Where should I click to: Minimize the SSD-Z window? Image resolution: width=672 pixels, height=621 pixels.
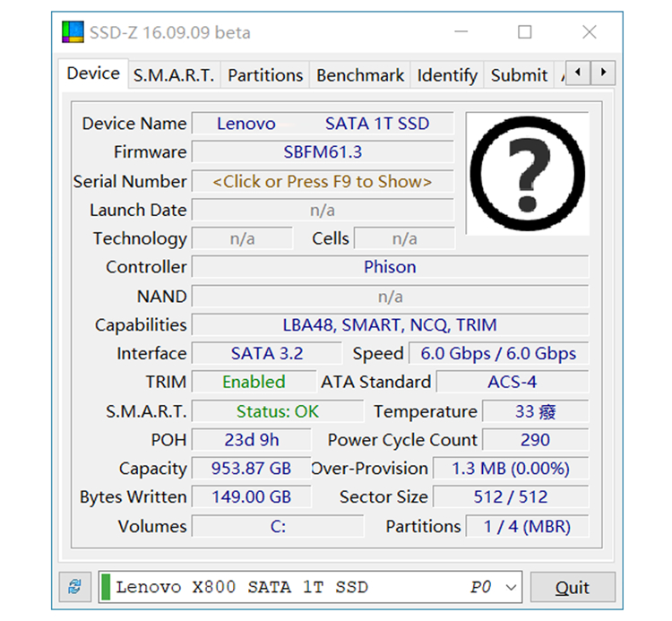tap(461, 33)
